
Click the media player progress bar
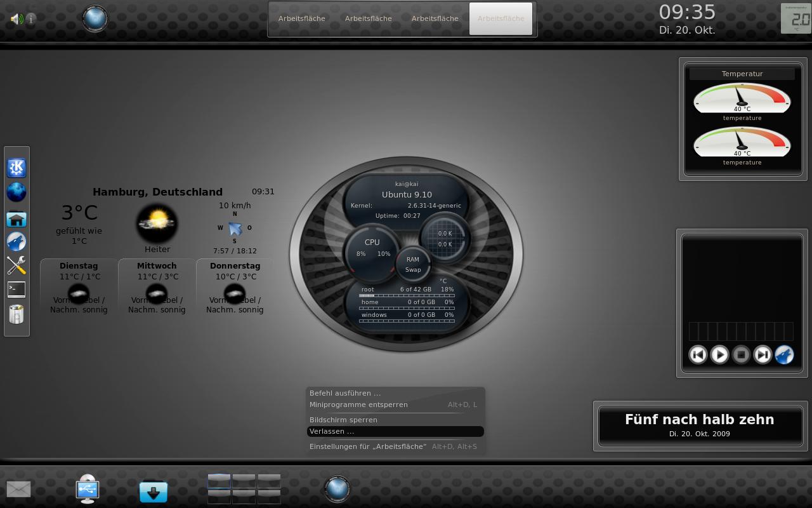click(741, 331)
